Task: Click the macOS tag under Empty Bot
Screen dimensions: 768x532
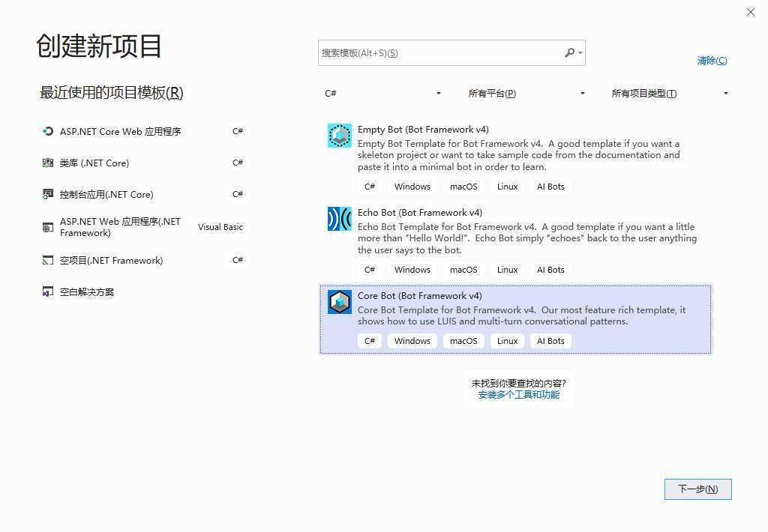Action: pos(463,187)
